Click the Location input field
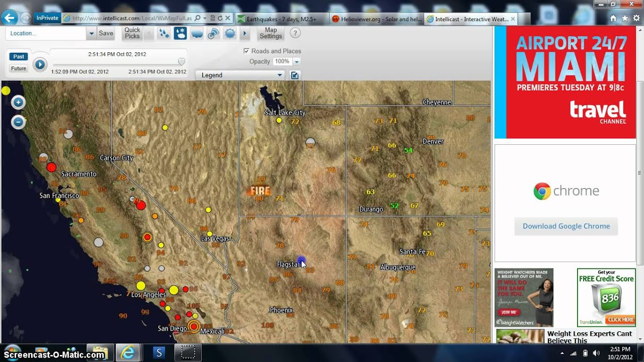Image resolution: width=644 pixels, height=362 pixels. click(x=46, y=33)
